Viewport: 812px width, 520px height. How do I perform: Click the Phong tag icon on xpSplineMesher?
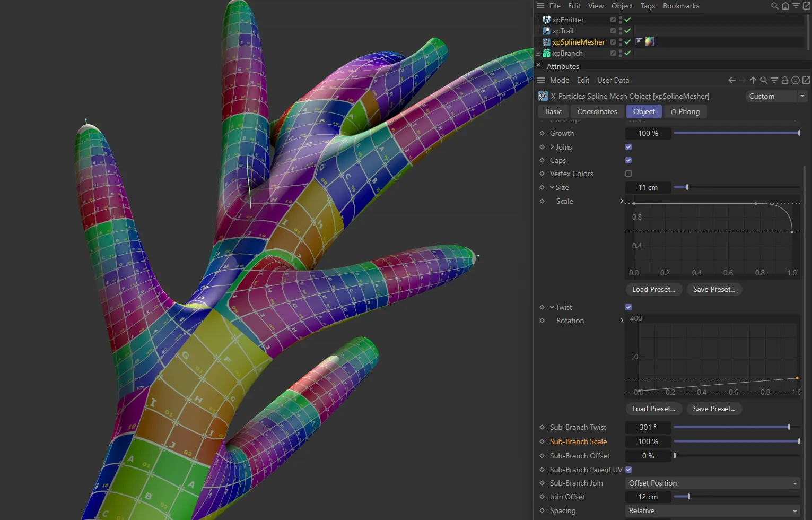point(639,41)
